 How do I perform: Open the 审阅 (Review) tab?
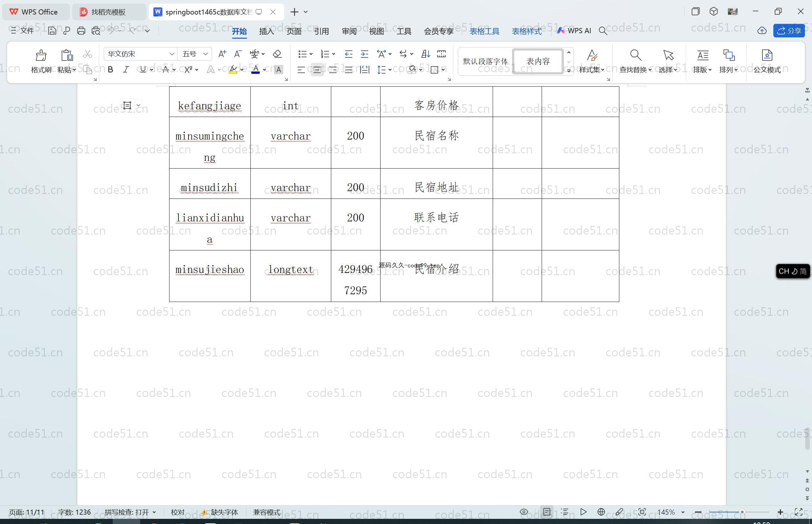(349, 31)
